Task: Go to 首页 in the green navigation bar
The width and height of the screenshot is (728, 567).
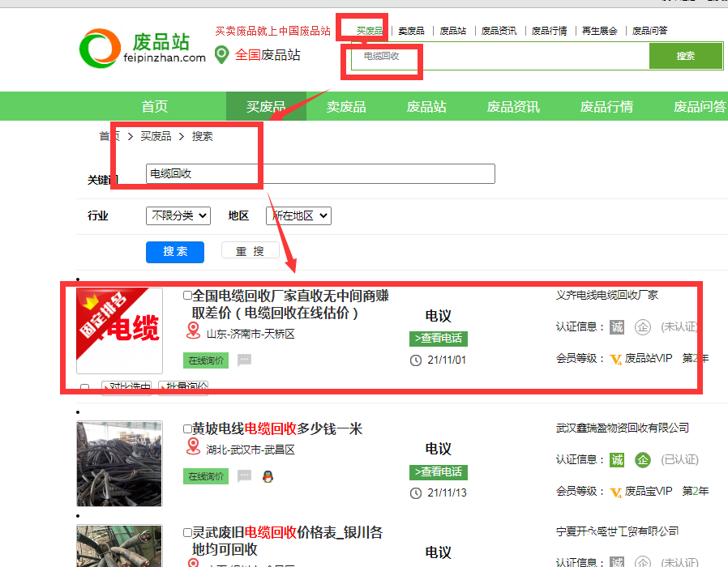Action: click(155, 107)
